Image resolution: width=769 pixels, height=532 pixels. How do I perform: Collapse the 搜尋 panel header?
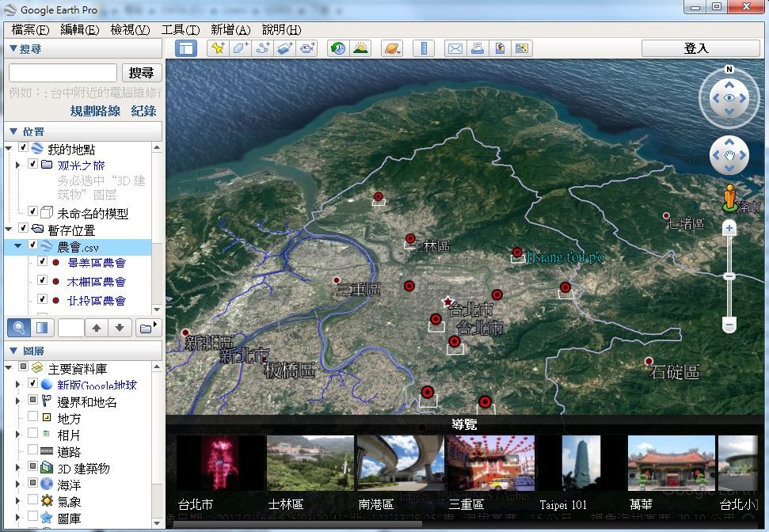(82, 48)
